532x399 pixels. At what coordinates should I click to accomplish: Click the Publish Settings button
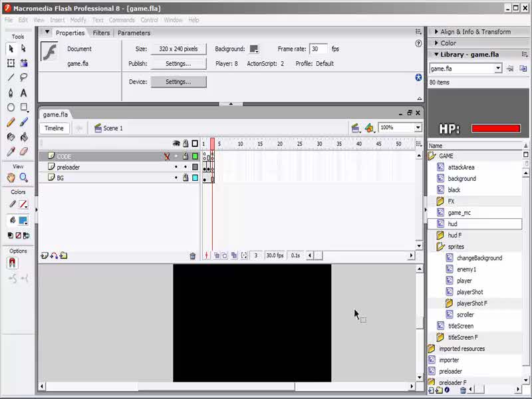pyautogui.click(x=178, y=64)
